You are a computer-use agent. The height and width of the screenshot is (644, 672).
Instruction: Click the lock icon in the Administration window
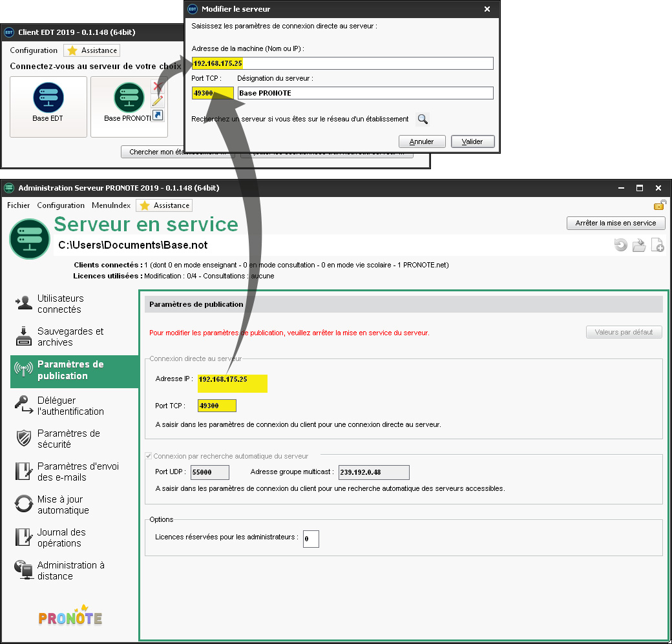tap(660, 205)
